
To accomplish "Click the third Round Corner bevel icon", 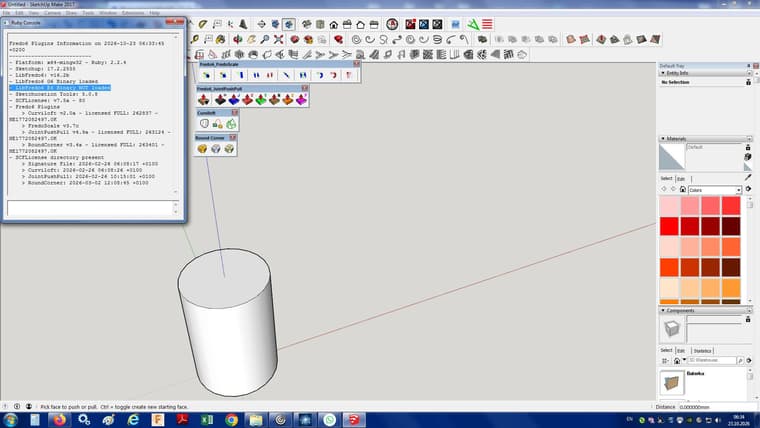I will 229,149.
